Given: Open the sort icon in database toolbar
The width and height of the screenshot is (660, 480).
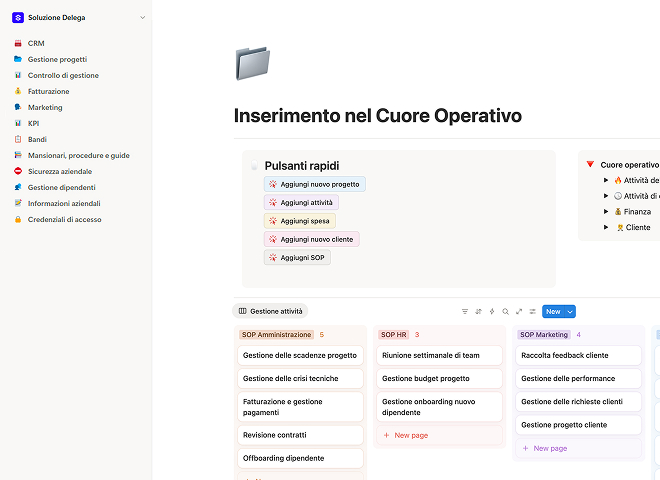Looking at the screenshot, I should [x=478, y=312].
